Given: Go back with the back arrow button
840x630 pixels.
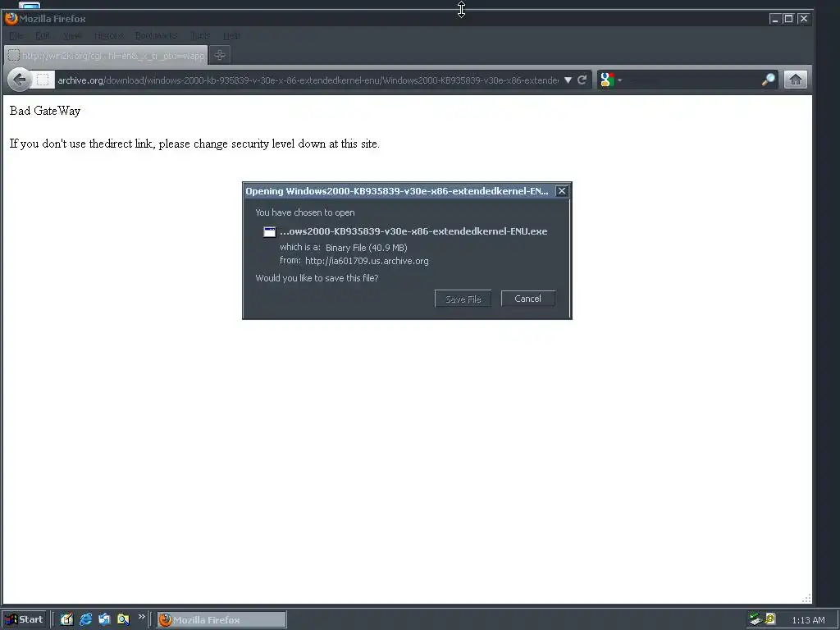Looking at the screenshot, I should (20, 80).
